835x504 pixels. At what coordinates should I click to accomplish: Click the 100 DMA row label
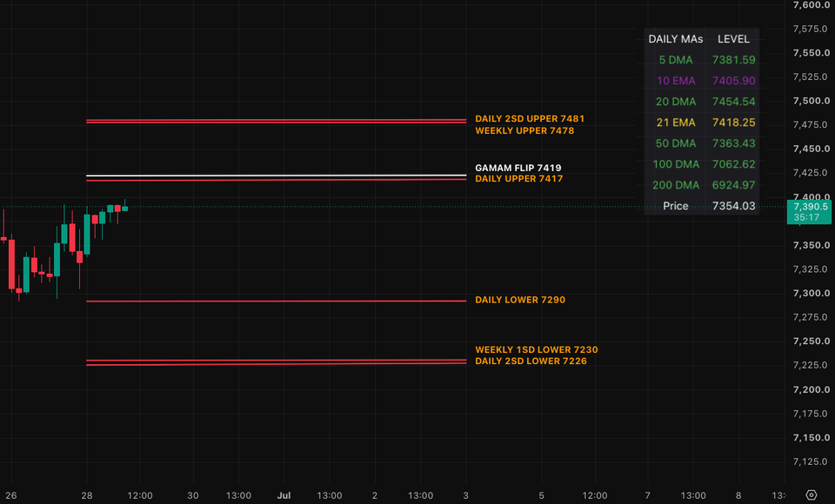[x=675, y=164]
